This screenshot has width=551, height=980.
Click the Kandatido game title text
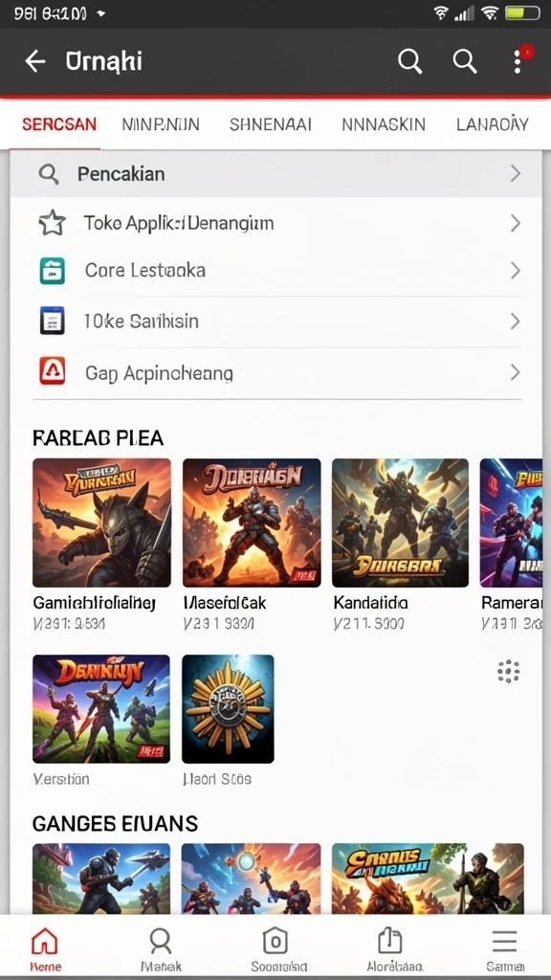click(370, 603)
